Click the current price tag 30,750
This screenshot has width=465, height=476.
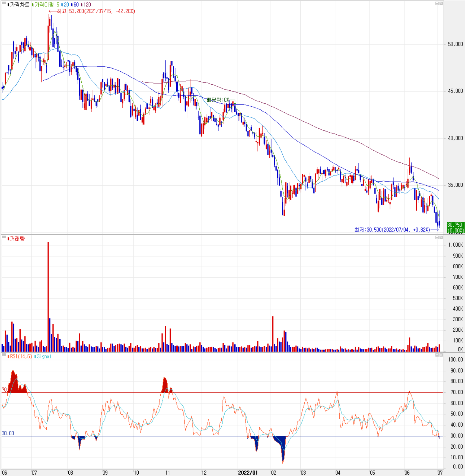[456, 227]
